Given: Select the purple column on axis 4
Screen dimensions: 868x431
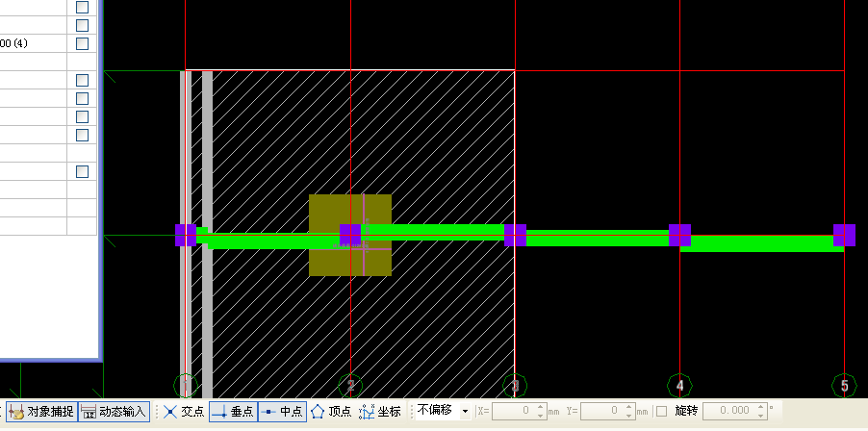Looking at the screenshot, I should [679, 235].
